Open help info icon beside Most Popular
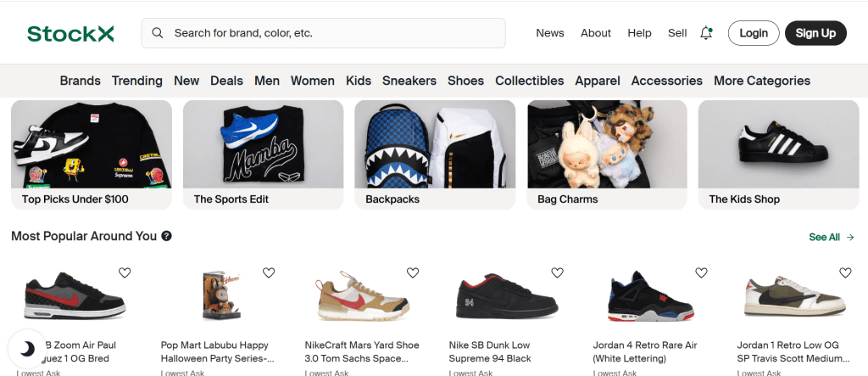The width and height of the screenshot is (868, 376). [x=167, y=236]
